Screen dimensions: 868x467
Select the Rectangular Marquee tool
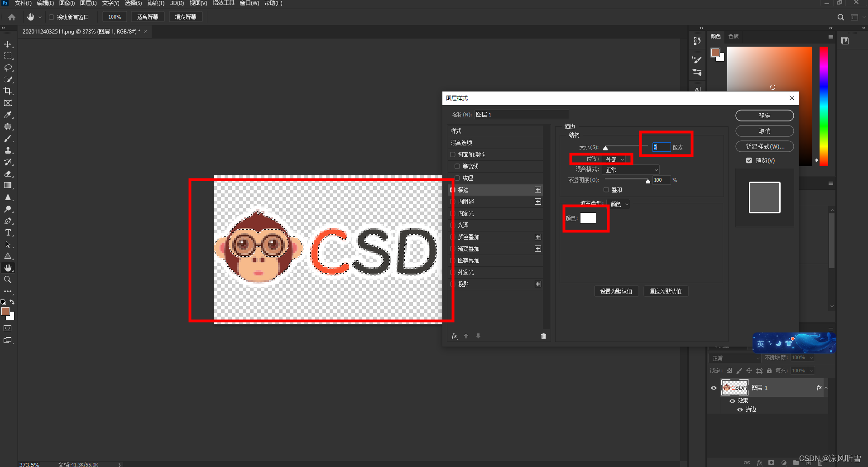tap(8, 56)
